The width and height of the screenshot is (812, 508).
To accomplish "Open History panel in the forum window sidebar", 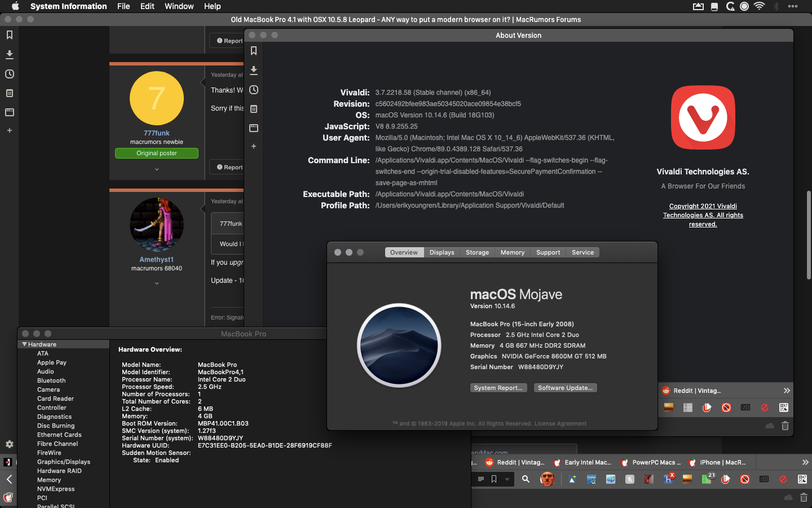I will [10, 74].
